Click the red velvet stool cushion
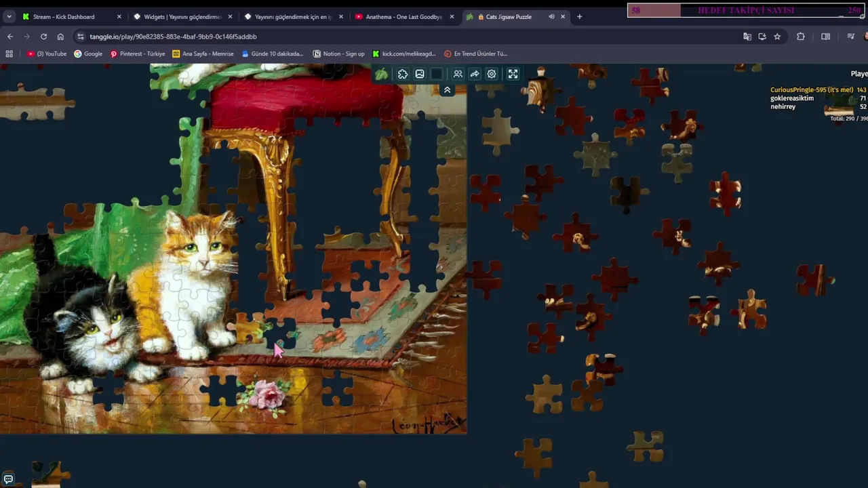This screenshot has width=868, height=488. click(307, 104)
